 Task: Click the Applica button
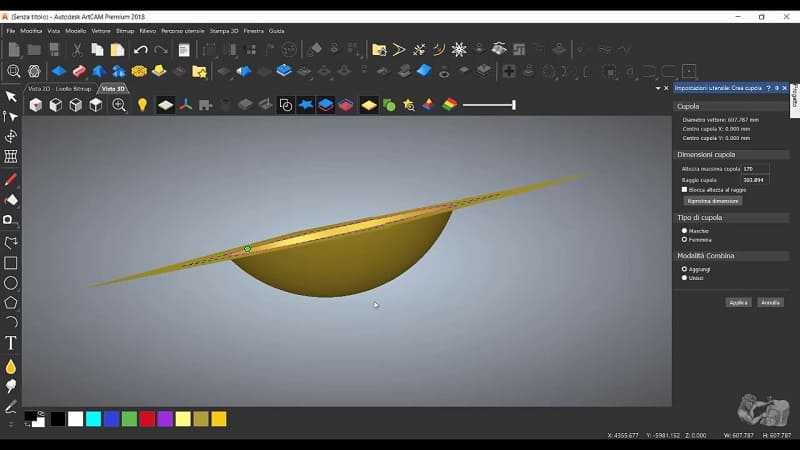click(x=738, y=303)
